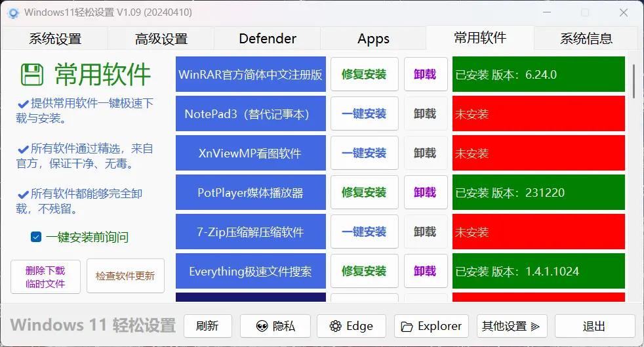Install NotePad3 with 一键安装

point(365,113)
